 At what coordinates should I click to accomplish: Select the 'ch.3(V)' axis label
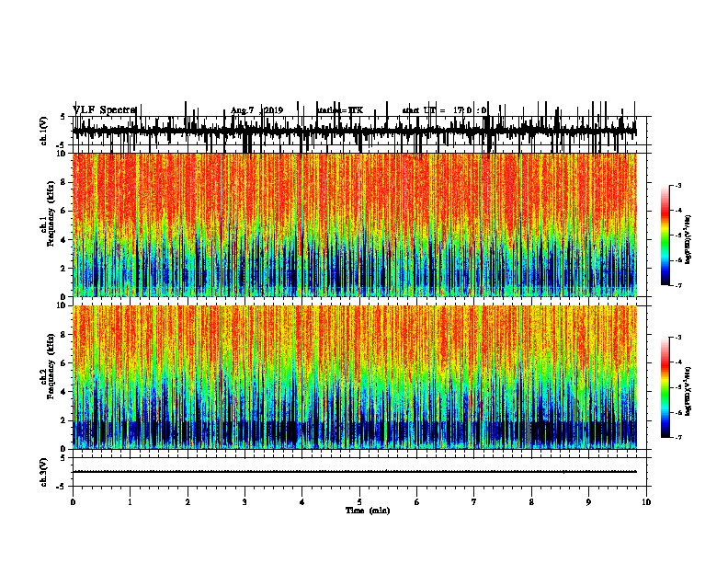(43, 473)
